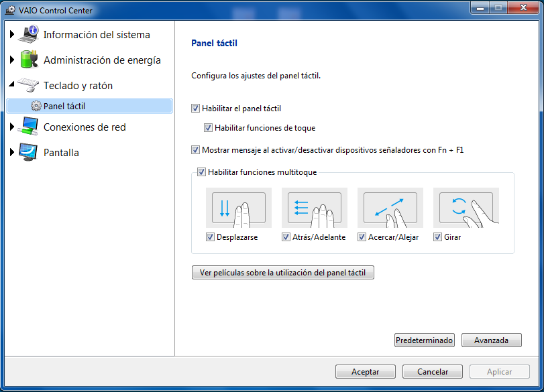Uncheck the Atrás/Adelante gesture checkbox
Image resolution: width=544 pixels, height=392 pixels.
tap(286, 237)
